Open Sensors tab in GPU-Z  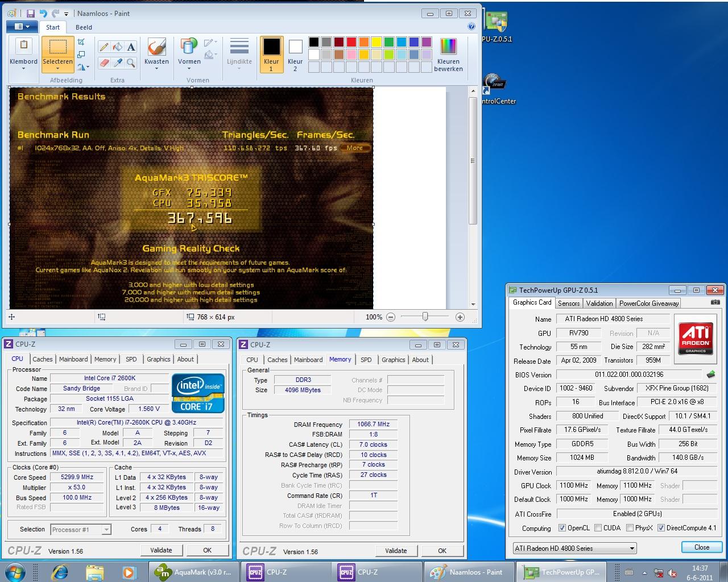coord(568,304)
